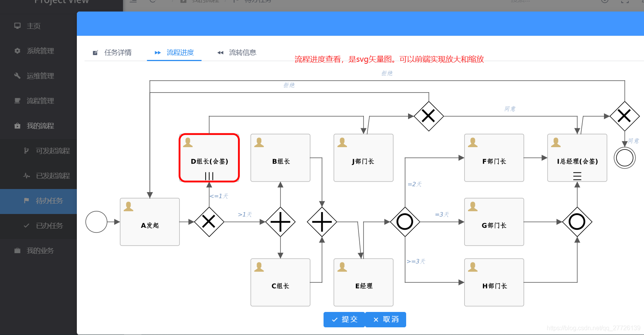644x335 pixels.
Task: Click the branch icon beside 可发起流程
Action: click(27, 151)
